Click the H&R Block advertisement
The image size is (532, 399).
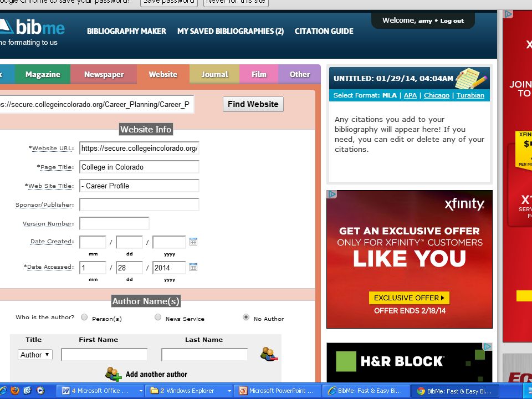tap(409, 362)
